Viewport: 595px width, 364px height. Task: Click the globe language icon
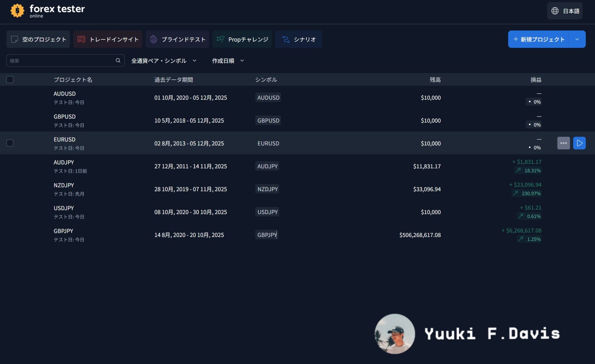556,11
